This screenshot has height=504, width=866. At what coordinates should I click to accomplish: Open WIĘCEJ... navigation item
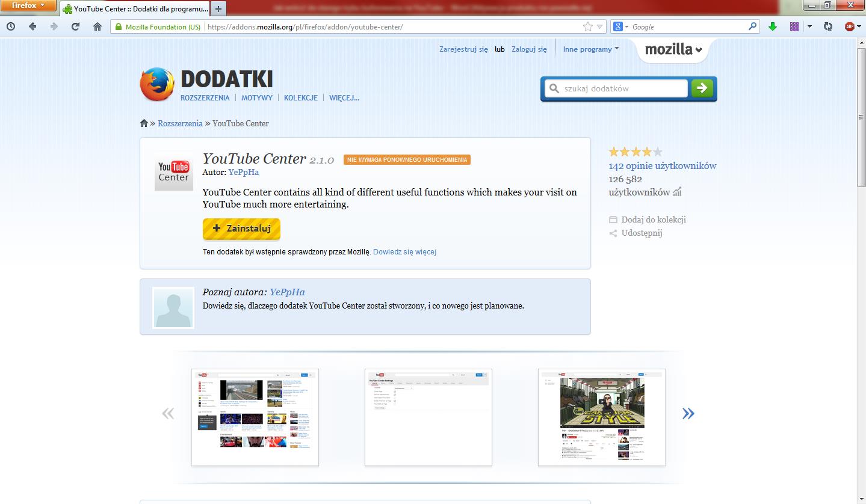[x=344, y=97]
